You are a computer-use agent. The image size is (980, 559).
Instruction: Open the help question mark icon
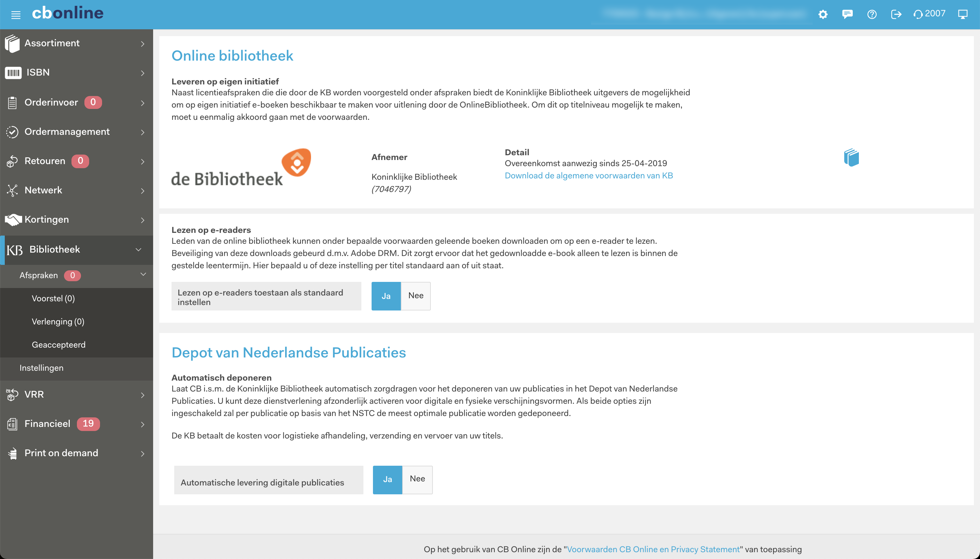click(x=872, y=15)
